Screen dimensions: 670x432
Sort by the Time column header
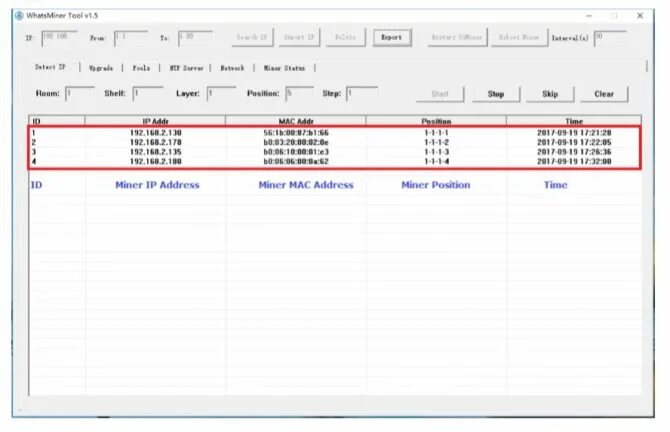pos(574,121)
